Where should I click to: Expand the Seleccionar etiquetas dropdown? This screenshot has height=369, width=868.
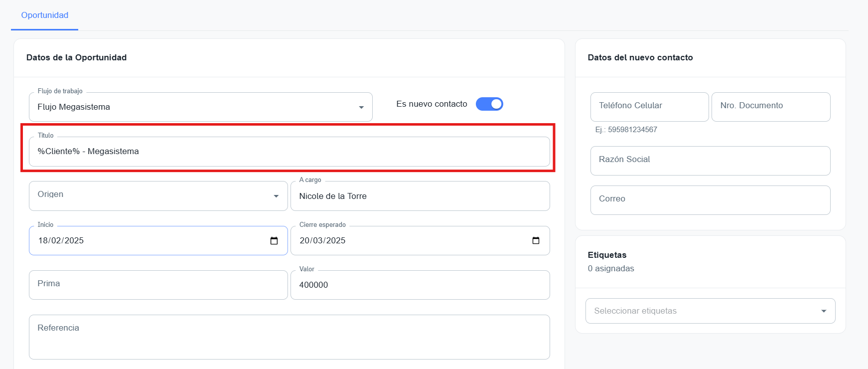(824, 311)
